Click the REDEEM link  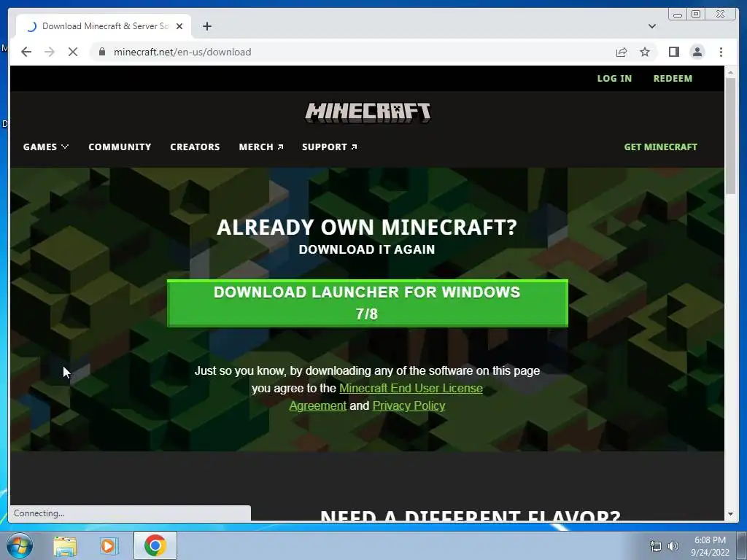(673, 79)
